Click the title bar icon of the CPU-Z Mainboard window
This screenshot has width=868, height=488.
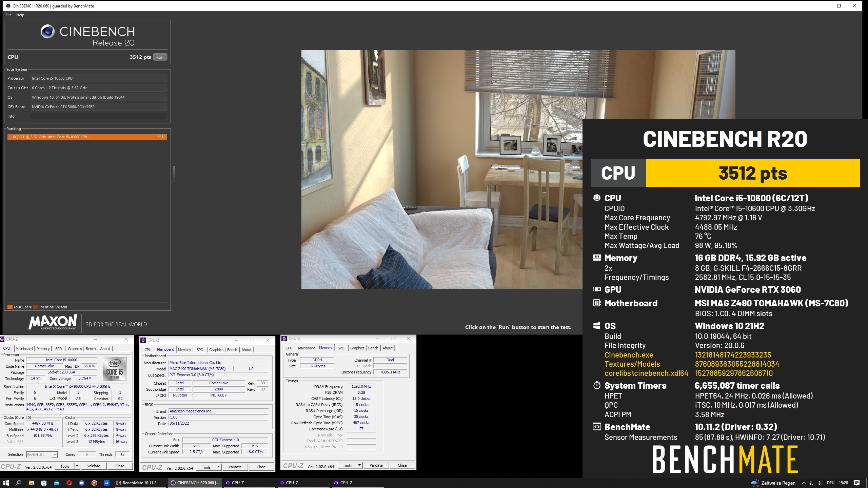143,340
